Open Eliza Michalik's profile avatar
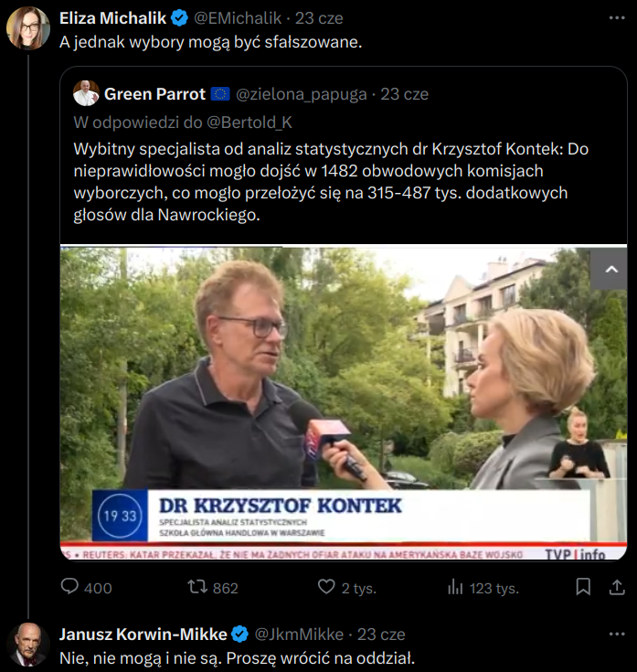The height and width of the screenshot is (672, 637). pos(28,28)
